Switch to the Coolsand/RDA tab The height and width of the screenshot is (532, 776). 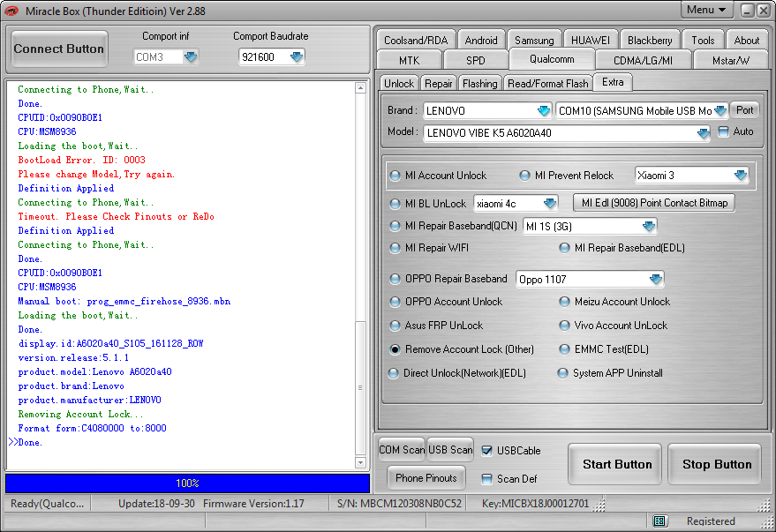point(416,40)
